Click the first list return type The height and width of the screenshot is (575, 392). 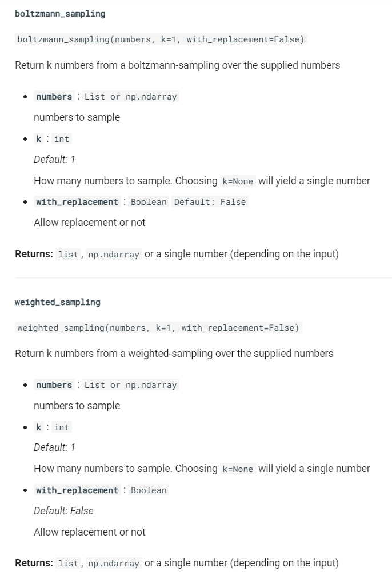pos(68,255)
